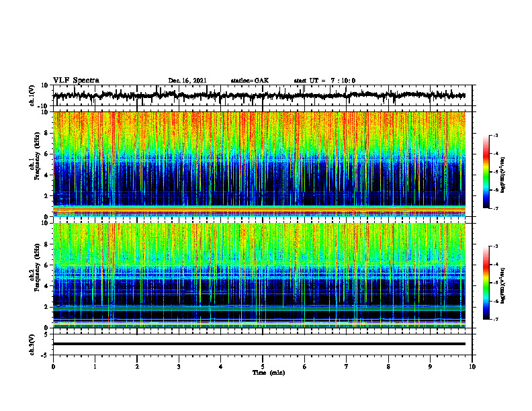Click the 2 kHz tick label on ch.2 spectrogram
The height and width of the screenshot is (411, 532).
click(47, 307)
